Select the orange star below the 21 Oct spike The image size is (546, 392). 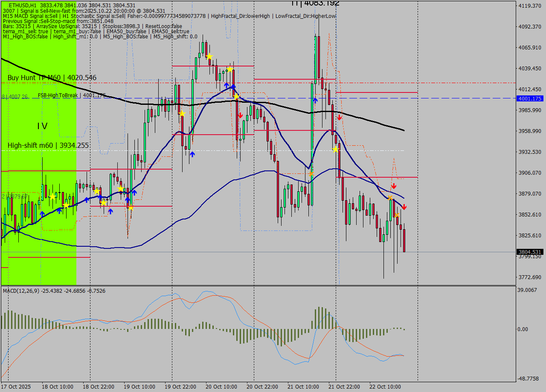pyautogui.click(x=311, y=174)
